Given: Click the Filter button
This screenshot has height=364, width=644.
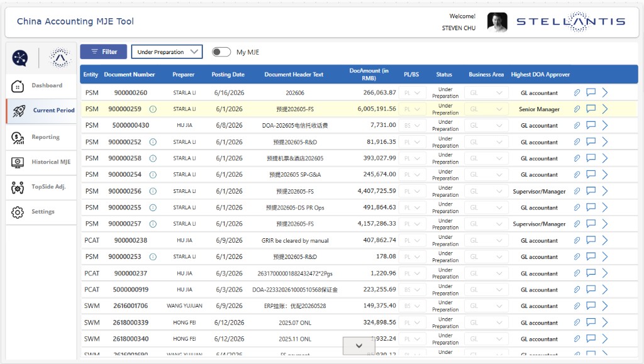Looking at the screenshot, I should coord(104,52).
